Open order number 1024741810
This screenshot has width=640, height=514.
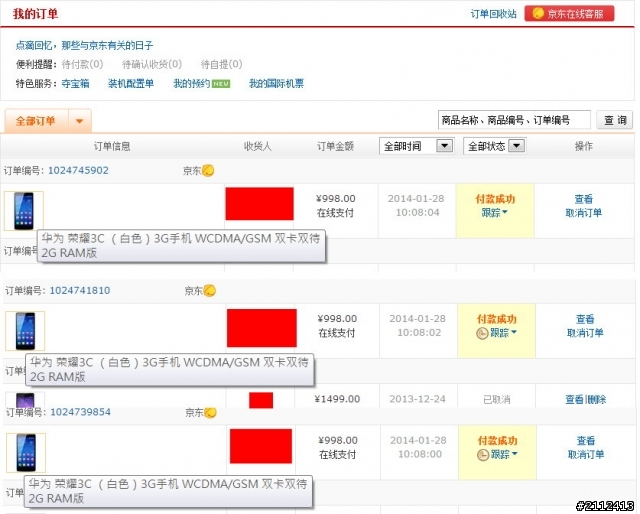(x=80, y=290)
